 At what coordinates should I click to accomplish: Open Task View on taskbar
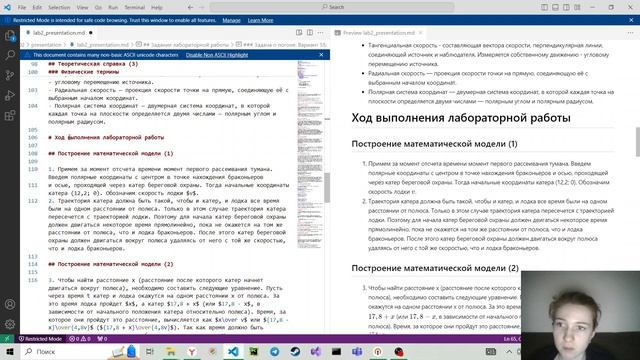(150, 351)
